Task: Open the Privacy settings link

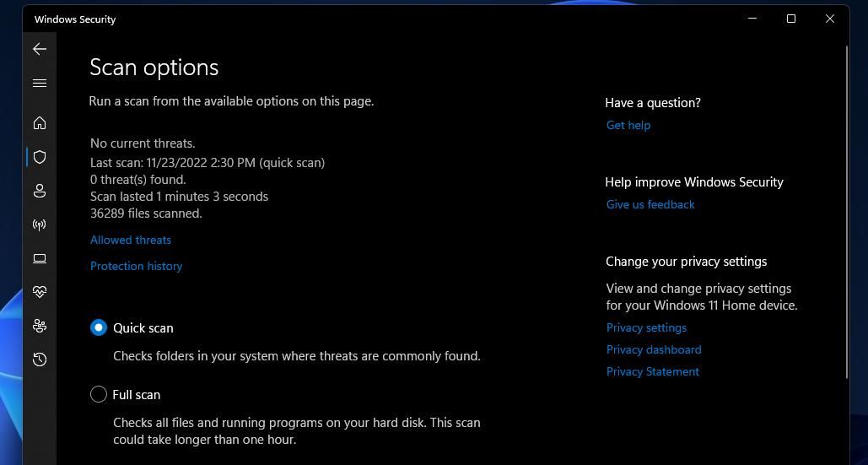Action: click(646, 327)
